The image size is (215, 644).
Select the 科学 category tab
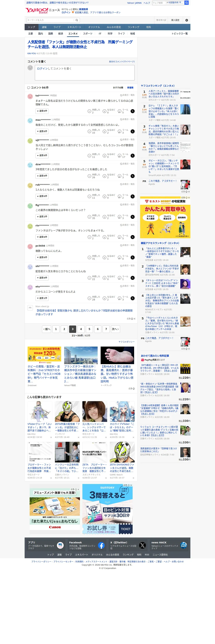[110, 34]
